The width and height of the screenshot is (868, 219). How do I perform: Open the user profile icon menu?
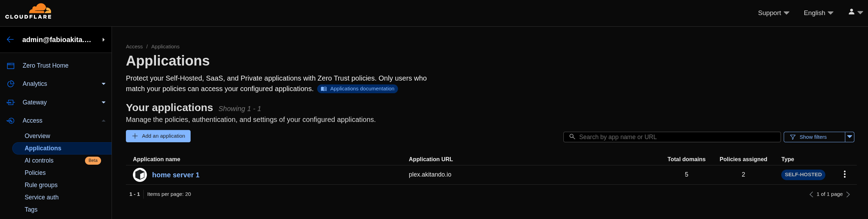856,12
